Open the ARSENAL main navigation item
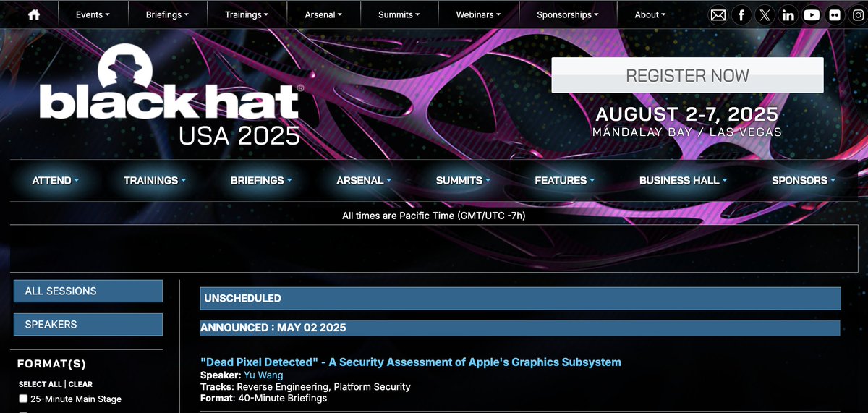Screen dimensions: 868x413 [x=364, y=180]
